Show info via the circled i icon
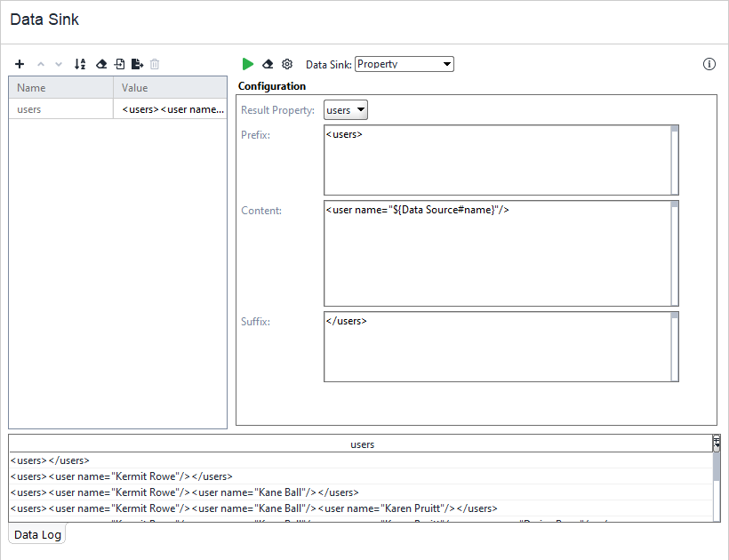Screen dimensions: 729x560 coord(709,64)
